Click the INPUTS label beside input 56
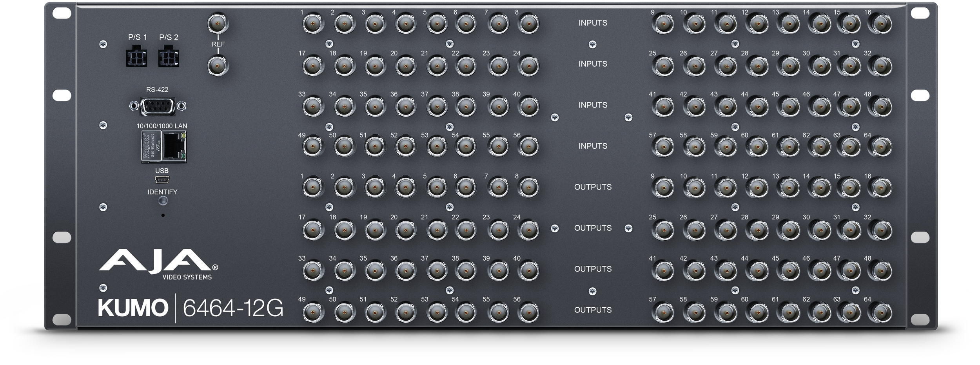This screenshot has width=980, height=365. click(593, 146)
